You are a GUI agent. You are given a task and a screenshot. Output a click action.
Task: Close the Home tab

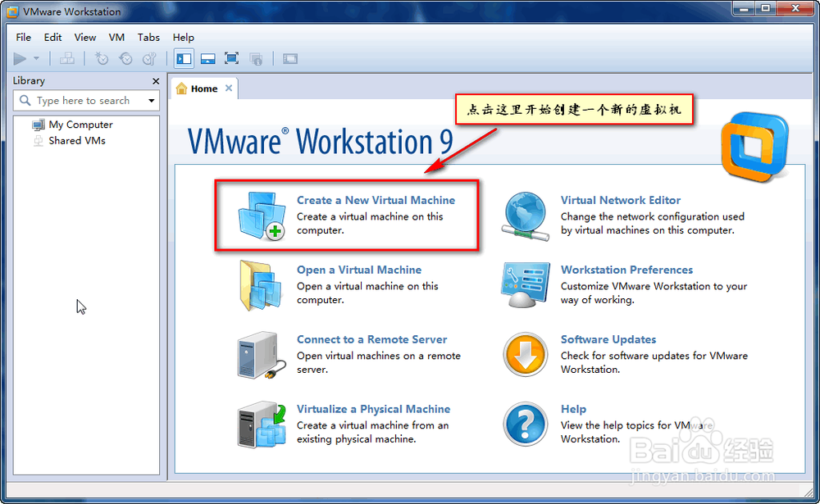pos(229,88)
